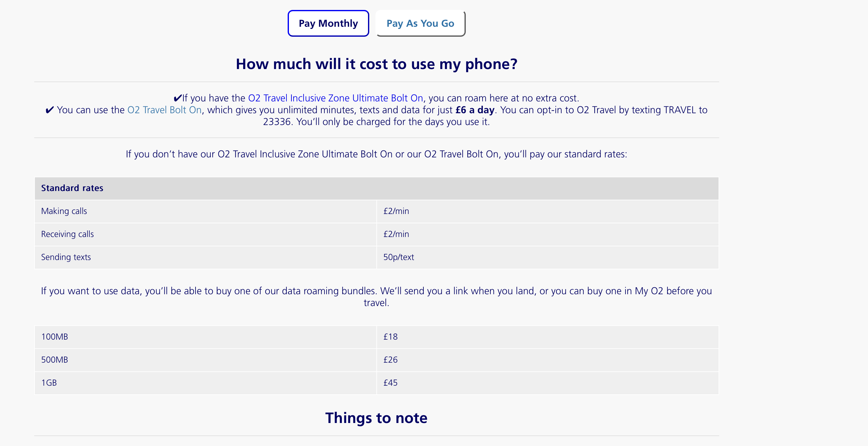868x446 pixels.
Task: Click the How much will it cost heading
Action: (x=376, y=64)
